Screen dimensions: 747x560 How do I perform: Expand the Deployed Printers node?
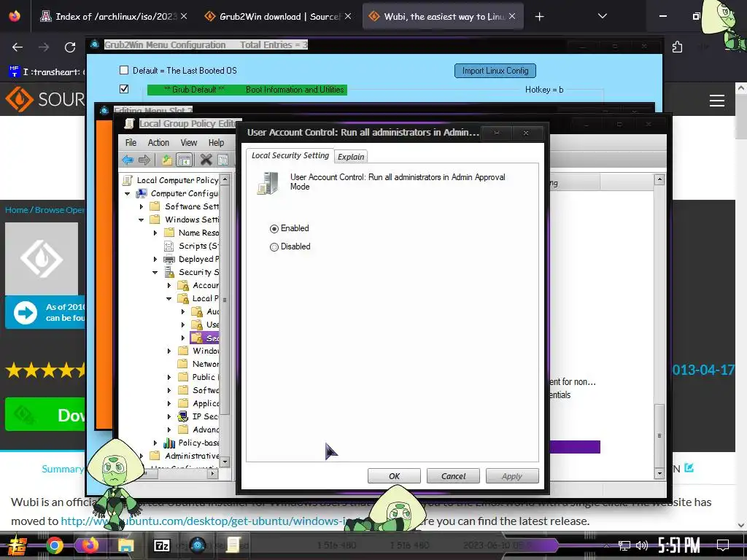tap(155, 259)
